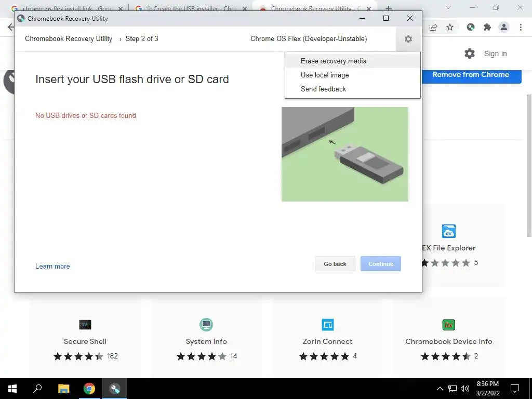532x399 pixels.
Task: Select Send feedback menu entry
Action: (x=353, y=89)
